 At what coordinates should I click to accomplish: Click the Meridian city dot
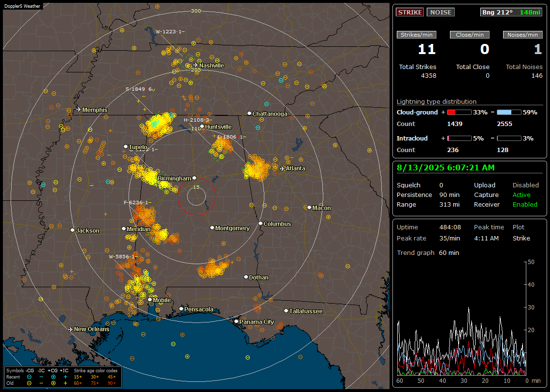pos(123,228)
